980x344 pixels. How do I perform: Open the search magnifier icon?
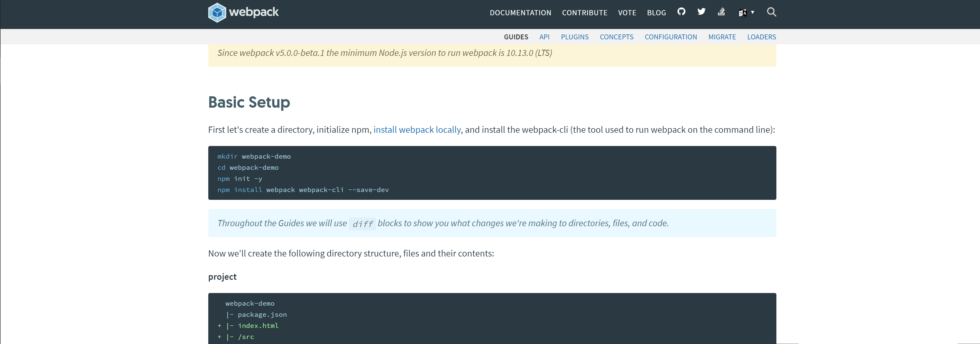click(x=771, y=12)
